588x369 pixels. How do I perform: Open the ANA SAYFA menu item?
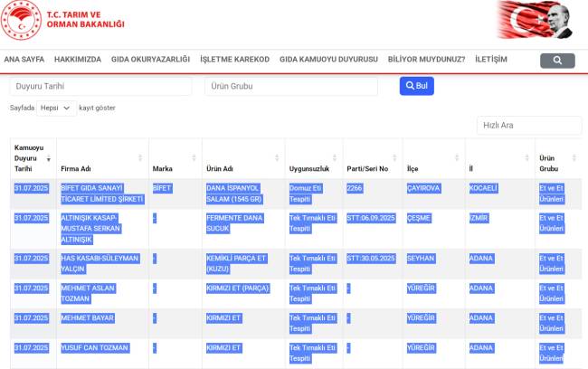pos(24,60)
